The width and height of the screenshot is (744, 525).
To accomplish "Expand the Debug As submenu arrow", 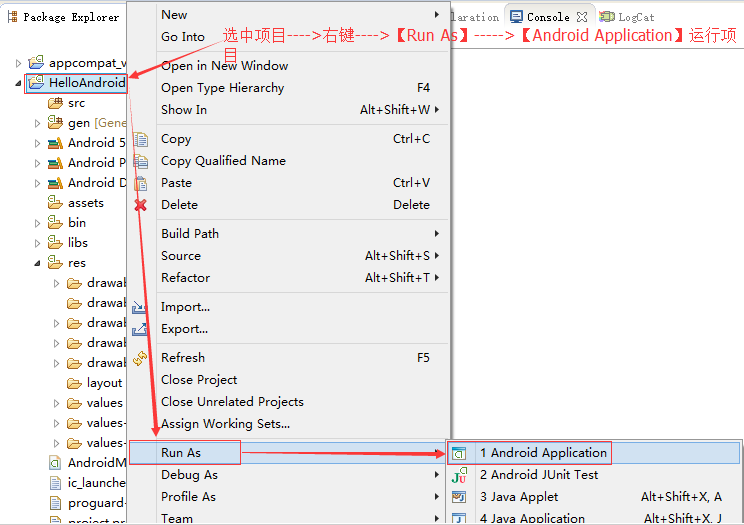I will [x=437, y=475].
